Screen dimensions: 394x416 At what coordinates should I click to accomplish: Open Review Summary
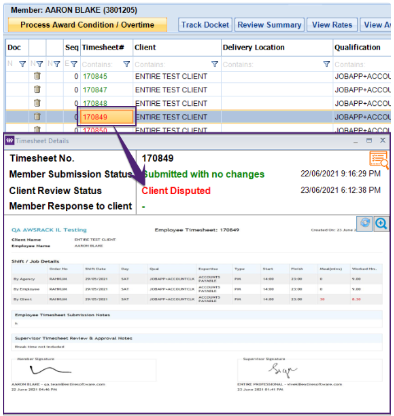click(x=269, y=25)
